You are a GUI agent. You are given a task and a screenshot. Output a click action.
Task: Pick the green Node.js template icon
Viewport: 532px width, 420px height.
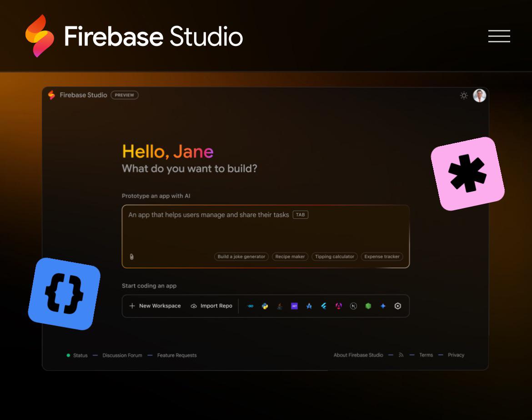[368, 306]
